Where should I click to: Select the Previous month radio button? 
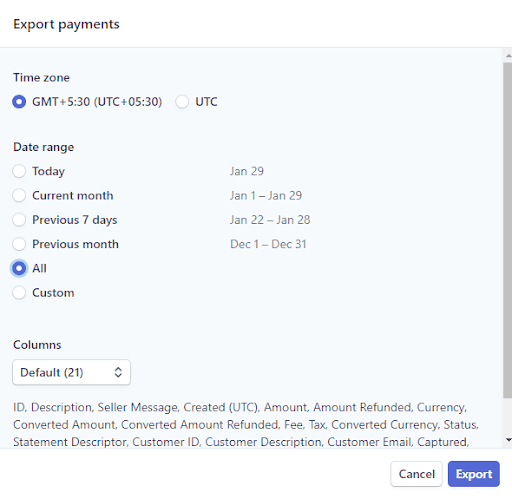(19, 244)
